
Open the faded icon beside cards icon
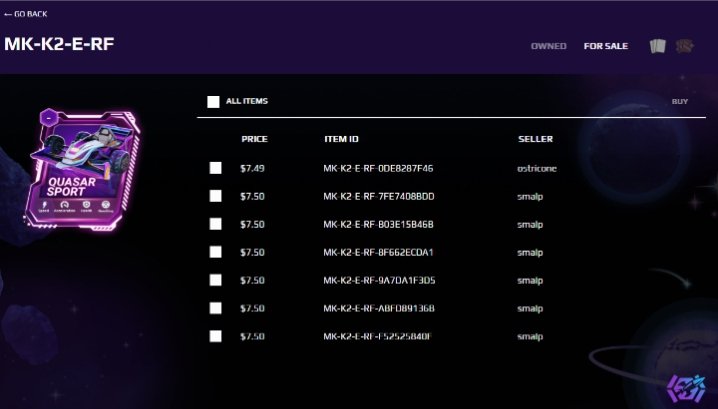tap(685, 46)
